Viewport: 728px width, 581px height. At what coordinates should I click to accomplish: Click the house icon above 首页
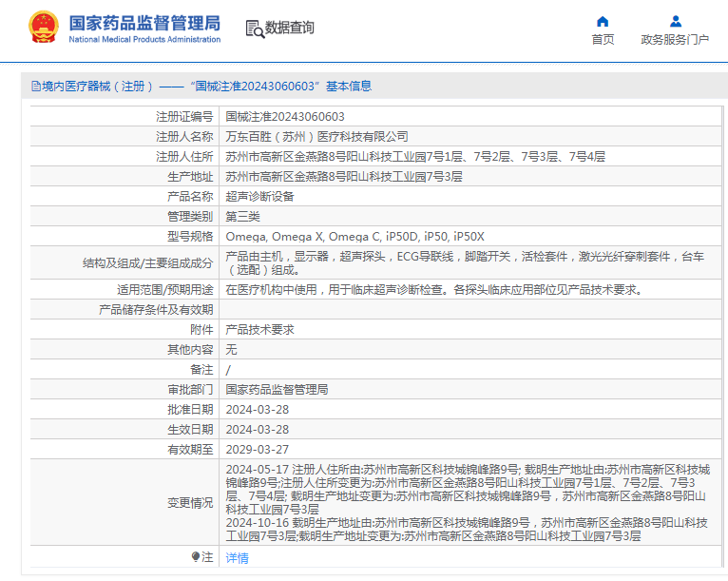click(603, 21)
